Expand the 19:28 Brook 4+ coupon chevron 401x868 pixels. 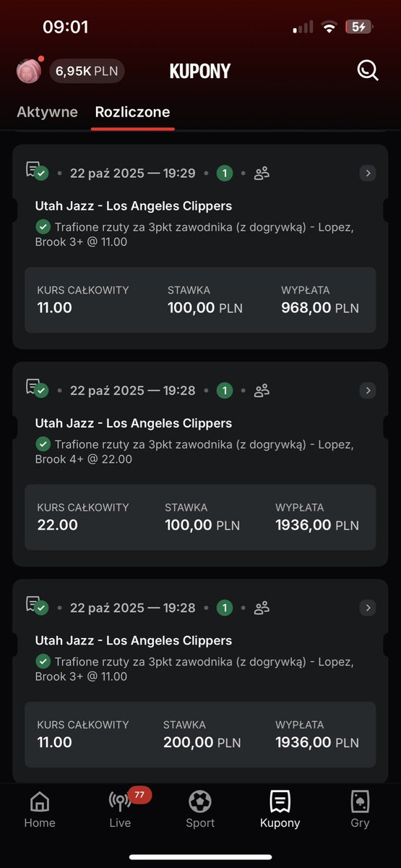tap(368, 391)
